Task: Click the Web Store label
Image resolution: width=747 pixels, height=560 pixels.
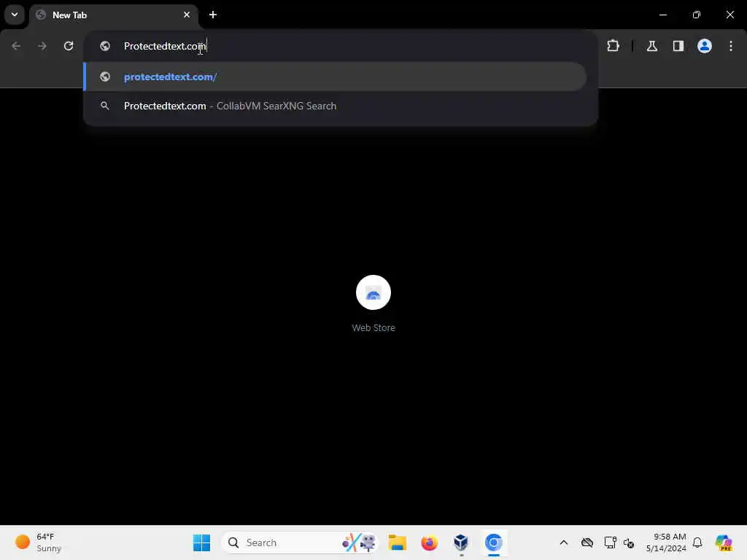Action: coord(373,327)
